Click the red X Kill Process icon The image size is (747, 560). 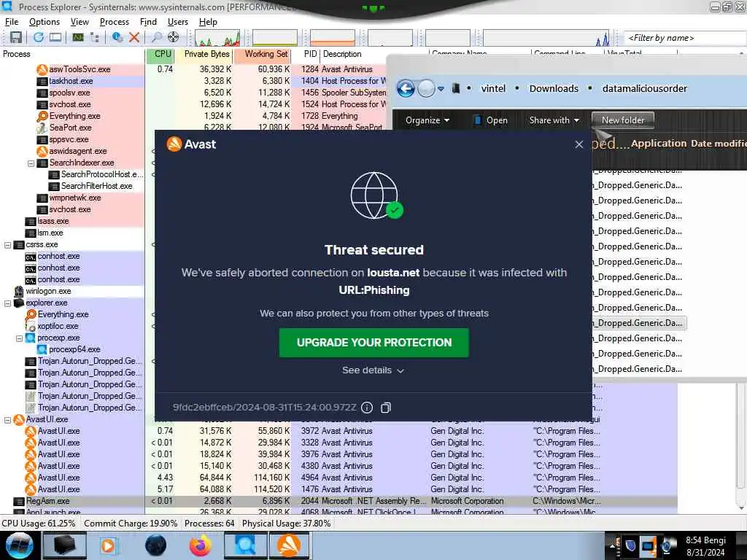pyautogui.click(x=134, y=37)
